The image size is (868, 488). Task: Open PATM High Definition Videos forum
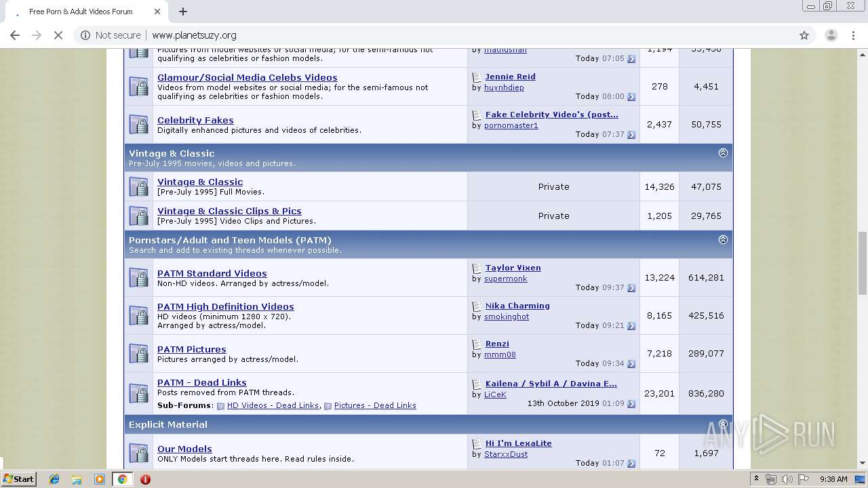pyautogui.click(x=226, y=306)
